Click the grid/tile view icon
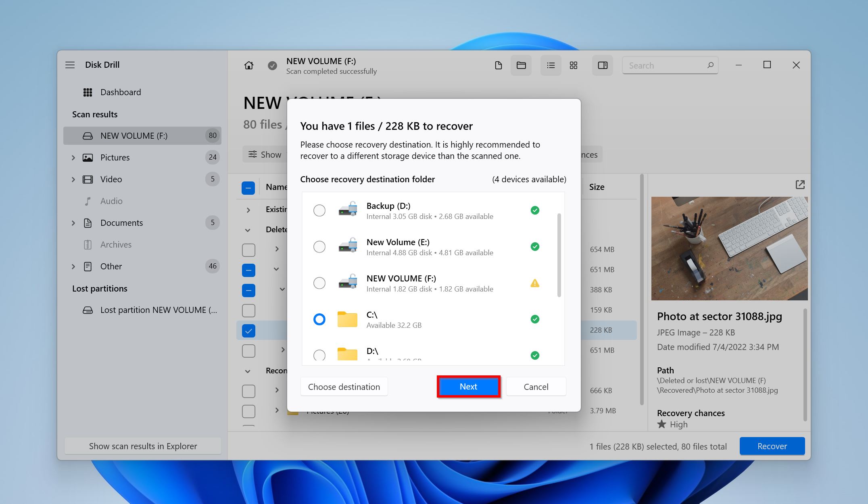The height and width of the screenshot is (504, 868). [574, 65]
